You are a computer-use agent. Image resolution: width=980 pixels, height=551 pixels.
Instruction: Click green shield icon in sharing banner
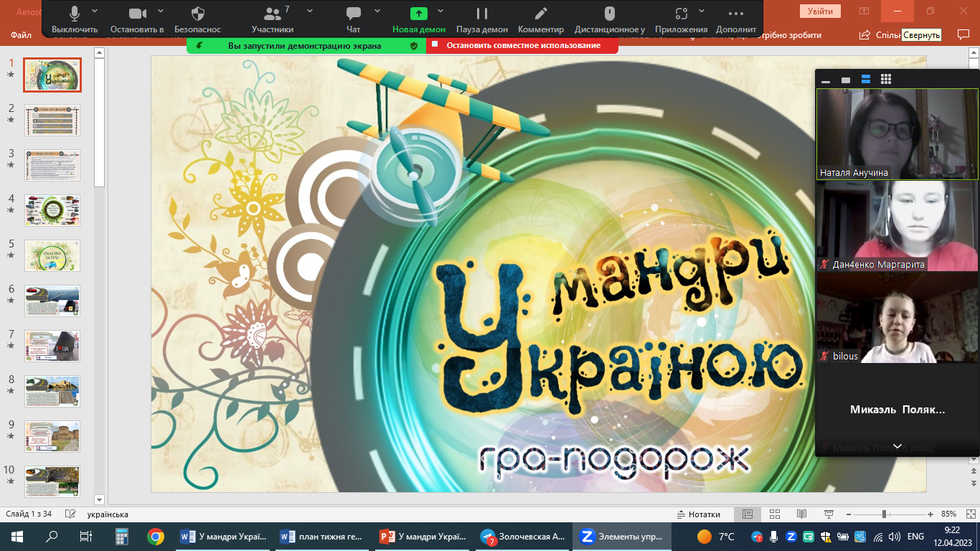[414, 45]
